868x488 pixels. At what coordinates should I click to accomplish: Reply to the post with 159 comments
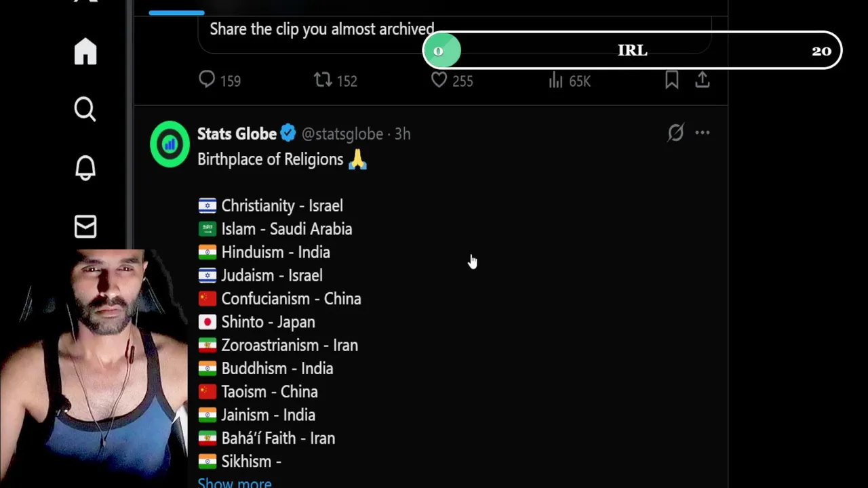tap(207, 80)
